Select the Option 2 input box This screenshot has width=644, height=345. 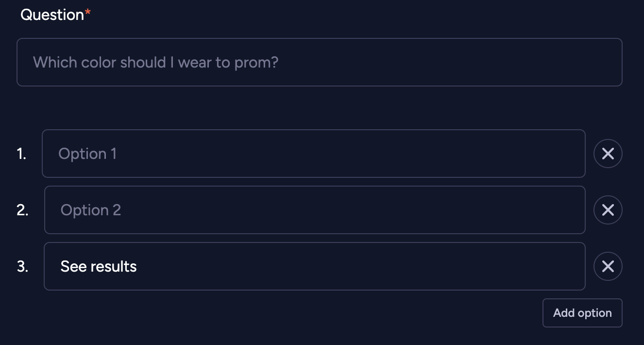coord(315,210)
